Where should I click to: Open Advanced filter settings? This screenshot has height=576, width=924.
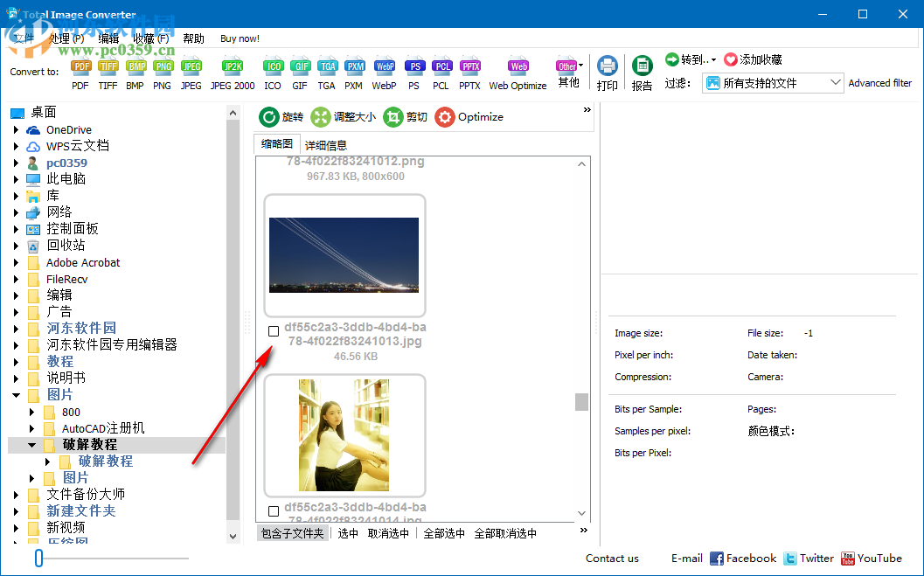pos(879,82)
